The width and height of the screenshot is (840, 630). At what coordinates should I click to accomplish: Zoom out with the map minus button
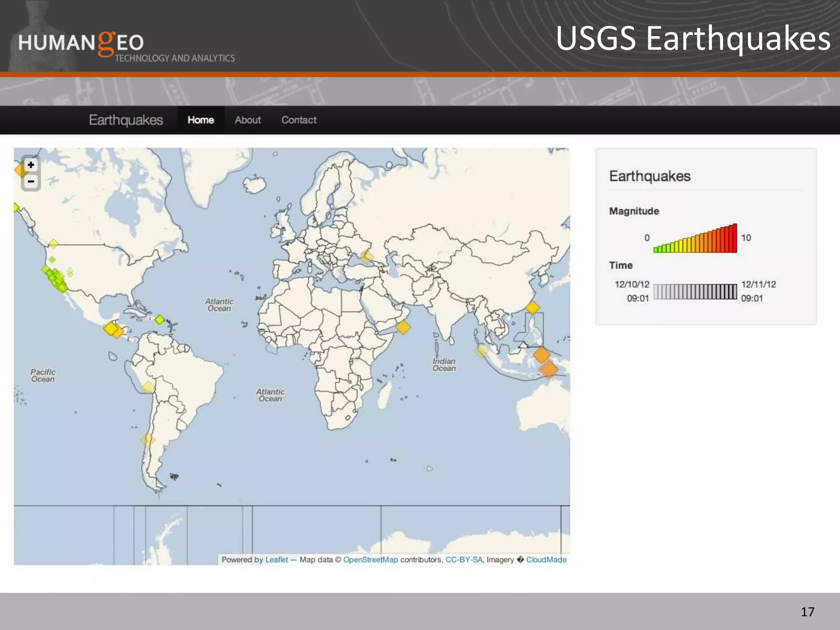point(31,181)
